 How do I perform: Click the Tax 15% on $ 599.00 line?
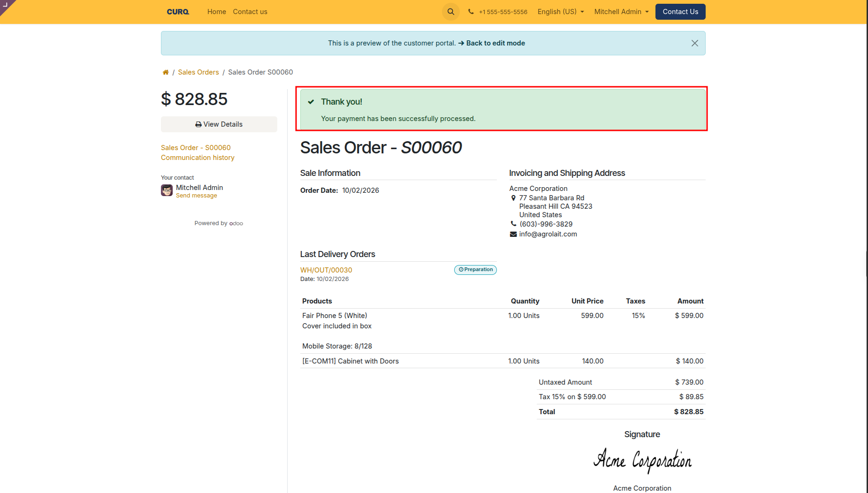(621, 397)
